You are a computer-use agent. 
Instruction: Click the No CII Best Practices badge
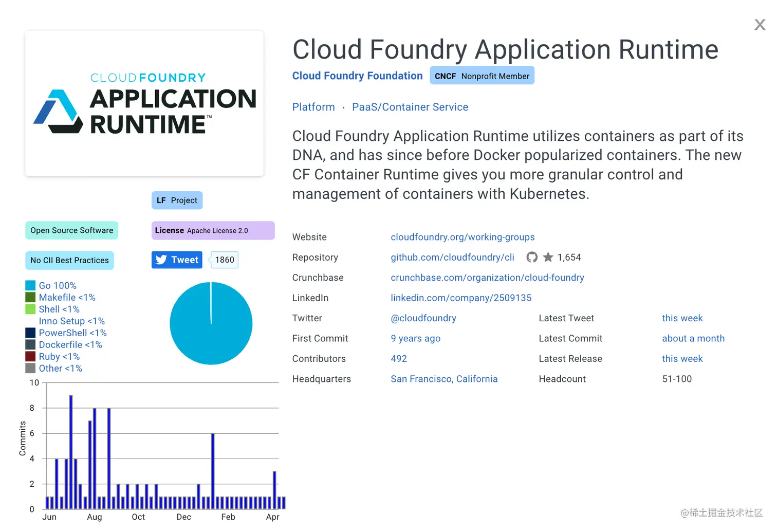(x=69, y=260)
